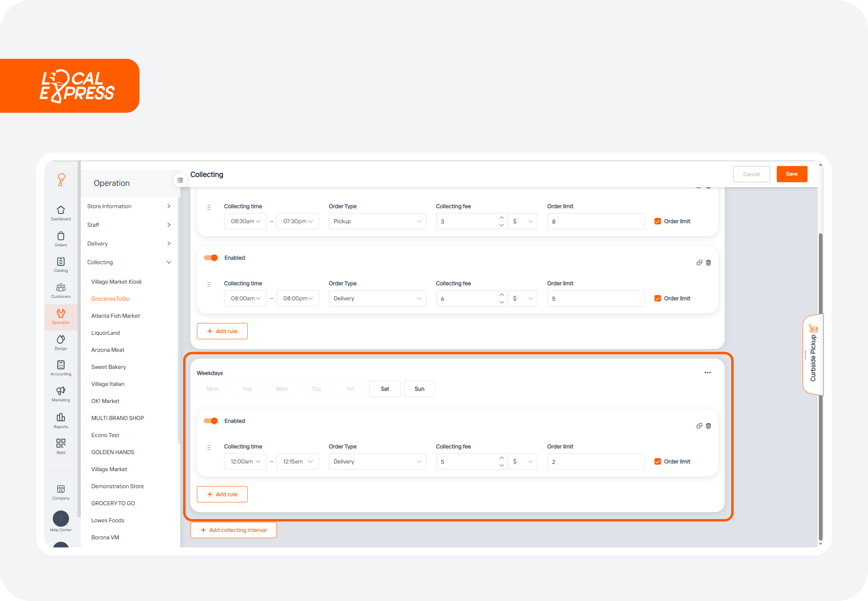The image size is (868, 601).
Task: Select the Sun weekday button
Action: [419, 389]
